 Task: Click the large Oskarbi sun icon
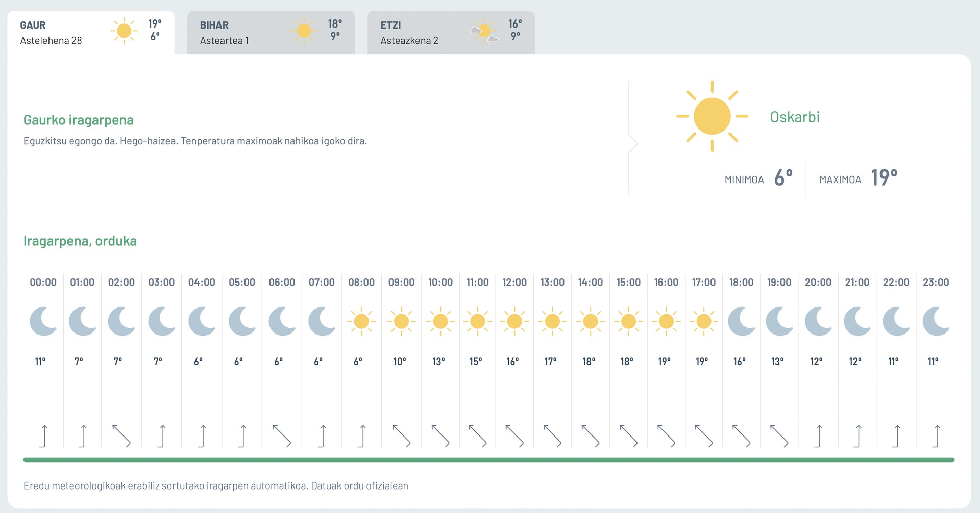712,116
